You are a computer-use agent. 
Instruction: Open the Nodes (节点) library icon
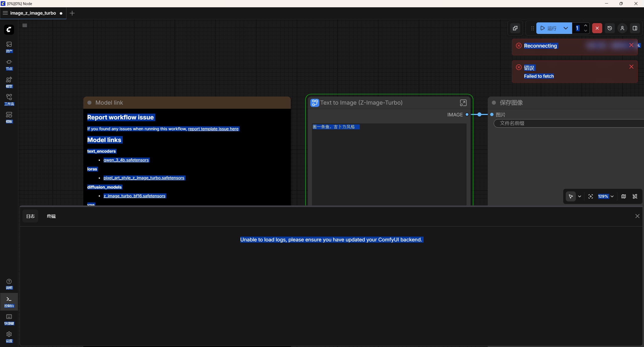click(9, 65)
